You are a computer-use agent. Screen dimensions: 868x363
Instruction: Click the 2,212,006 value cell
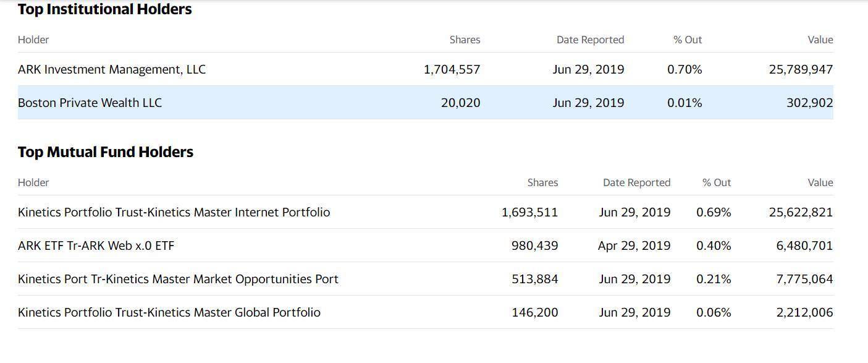tap(804, 312)
